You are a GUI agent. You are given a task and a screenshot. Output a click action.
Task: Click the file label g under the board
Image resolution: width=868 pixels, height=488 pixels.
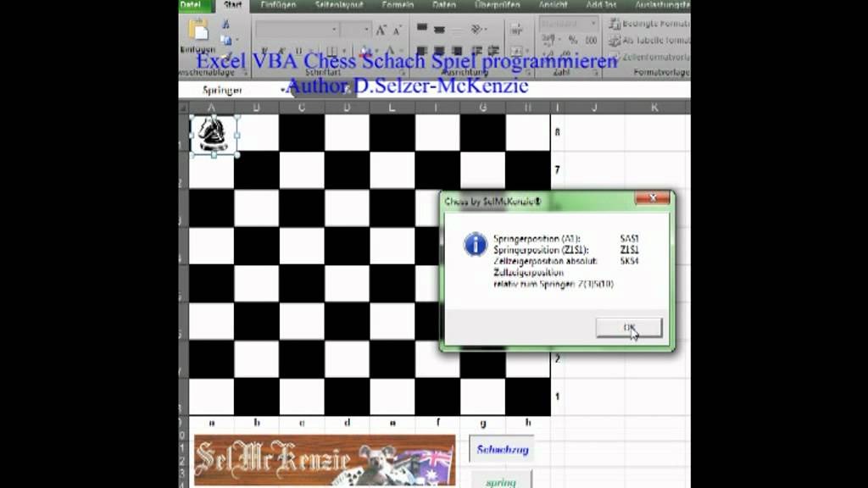(482, 423)
